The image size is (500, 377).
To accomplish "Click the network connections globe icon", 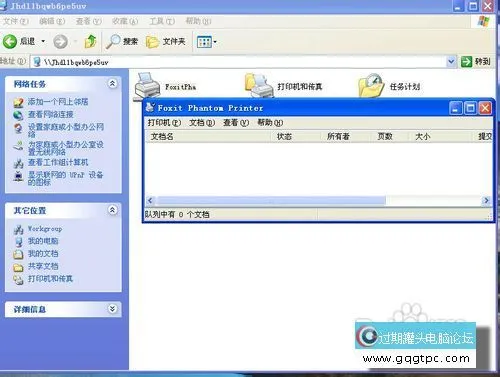I will coord(18,115).
